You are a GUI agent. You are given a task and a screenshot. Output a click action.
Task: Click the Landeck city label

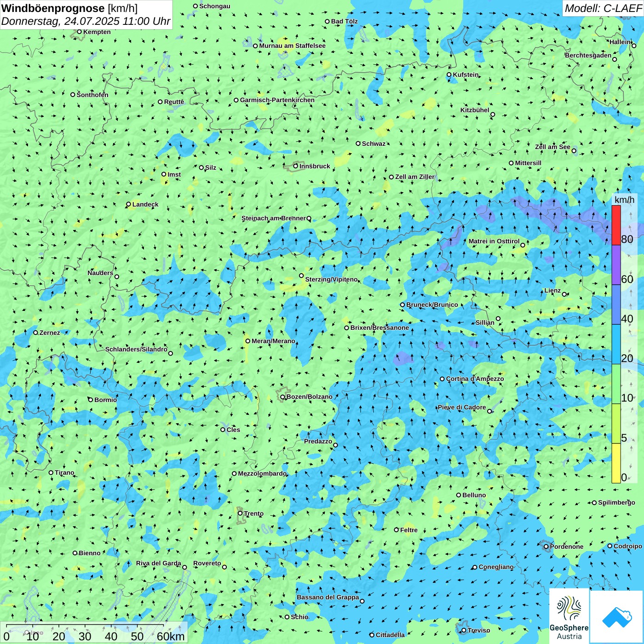tap(145, 204)
